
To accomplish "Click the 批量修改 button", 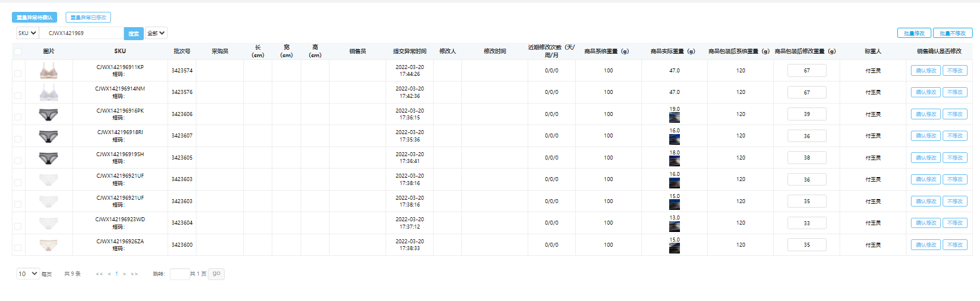I will (x=914, y=33).
